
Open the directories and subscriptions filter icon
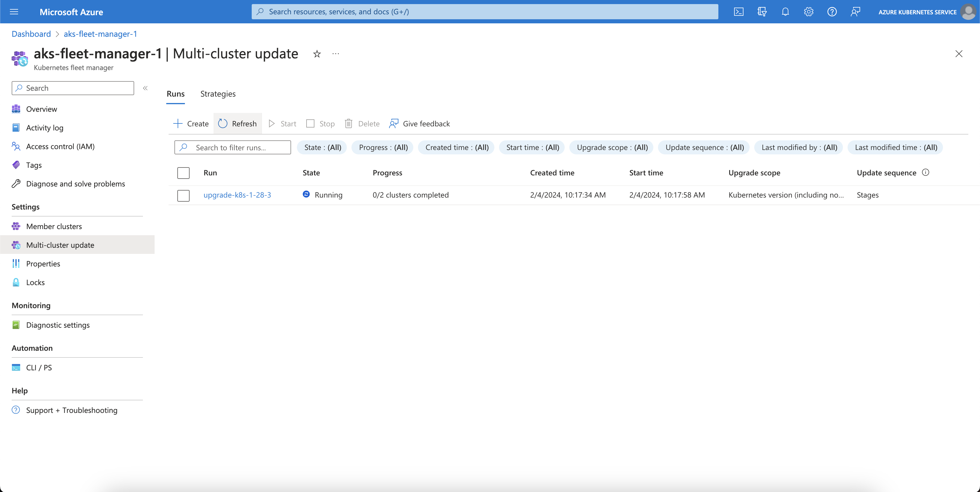click(x=762, y=12)
